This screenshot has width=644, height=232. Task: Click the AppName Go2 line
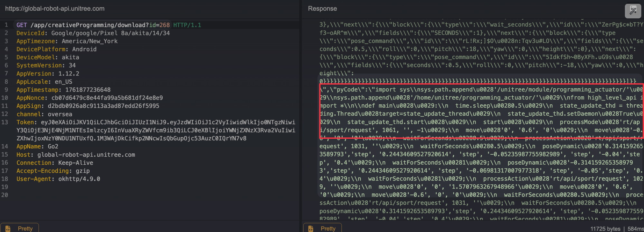coord(37,146)
